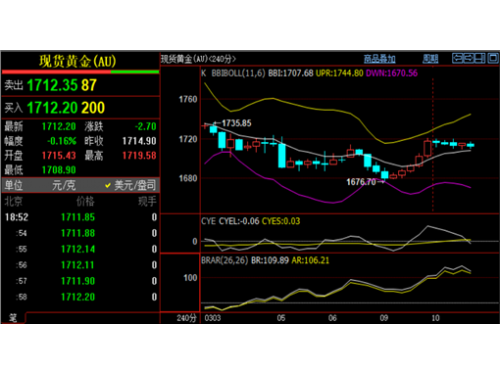Image resolution: width=500 pixels, height=375 pixels.
Task: Click the 现货黄金(AU) title header
Action: coord(78,61)
